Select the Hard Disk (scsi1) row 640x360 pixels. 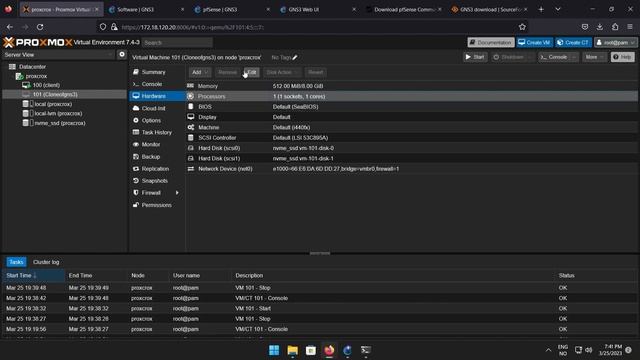(x=412, y=158)
